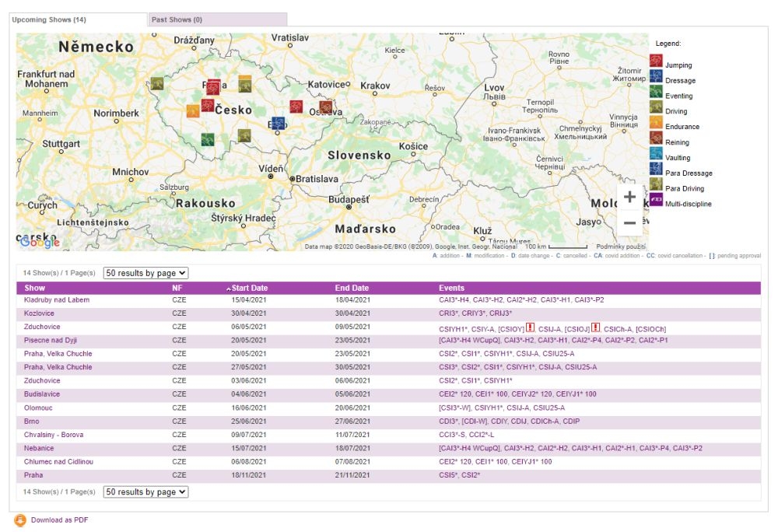
Task: Open the Pisecne nad Dyji show
Action: [51, 340]
